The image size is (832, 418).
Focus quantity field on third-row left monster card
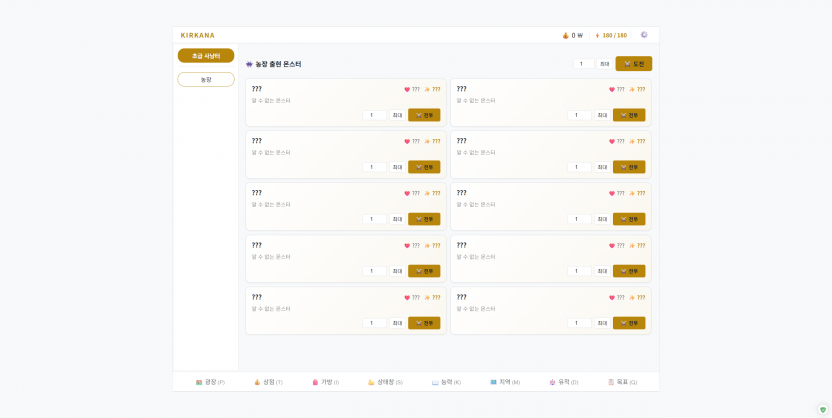tap(375, 219)
